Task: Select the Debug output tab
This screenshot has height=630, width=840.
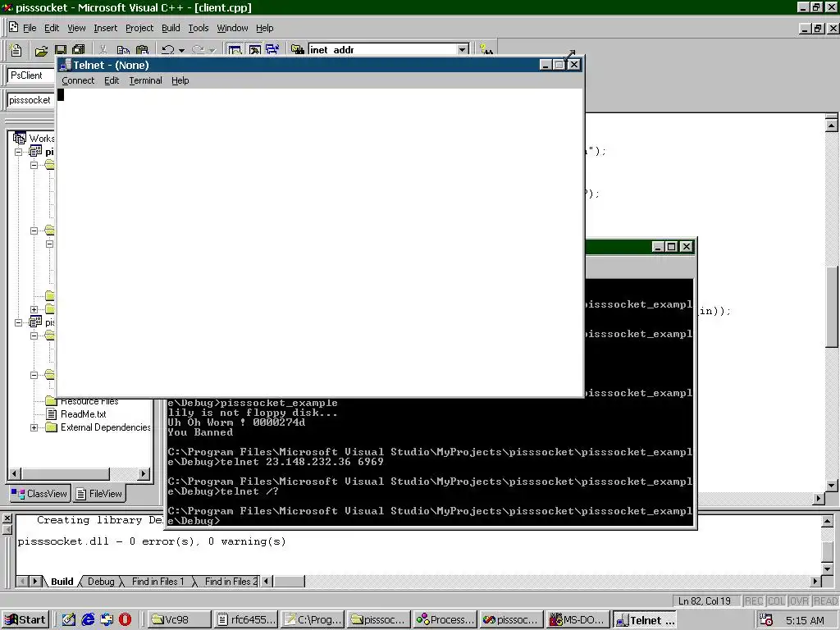Action: pyautogui.click(x=101, y=582)
